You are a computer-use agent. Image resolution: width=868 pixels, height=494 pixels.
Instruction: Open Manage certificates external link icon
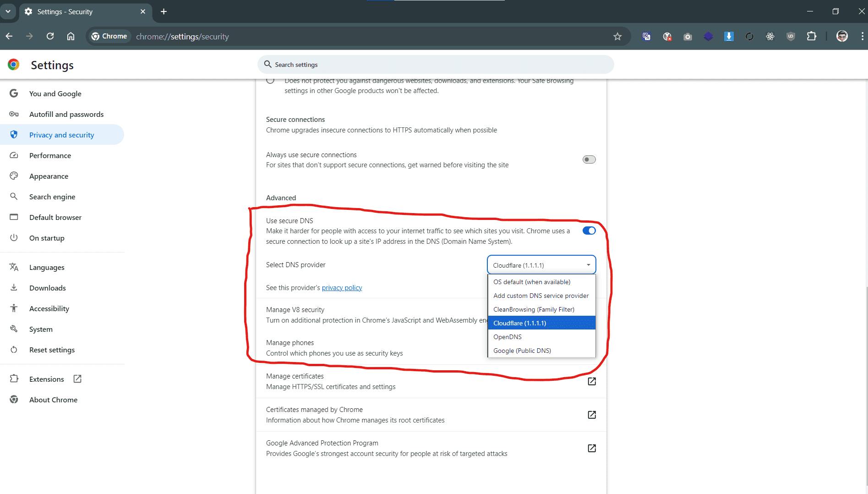tap(592, 381)
